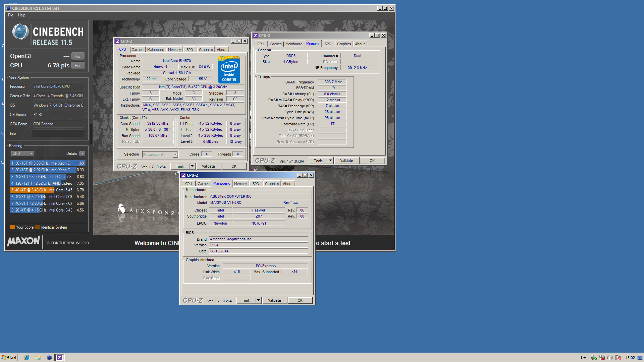Click Validate in the CPU window
The height and width of the screenshot is (362, 644).
[x=208, y=166]
